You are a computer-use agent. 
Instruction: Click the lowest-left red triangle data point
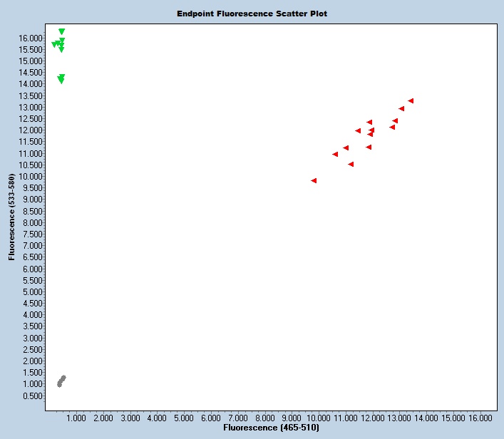(x=314, y=181)
